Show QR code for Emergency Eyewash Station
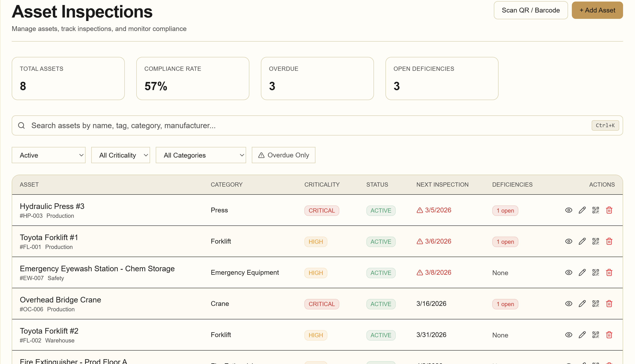This screenshot has width=635, height=364. pos(596,272)
